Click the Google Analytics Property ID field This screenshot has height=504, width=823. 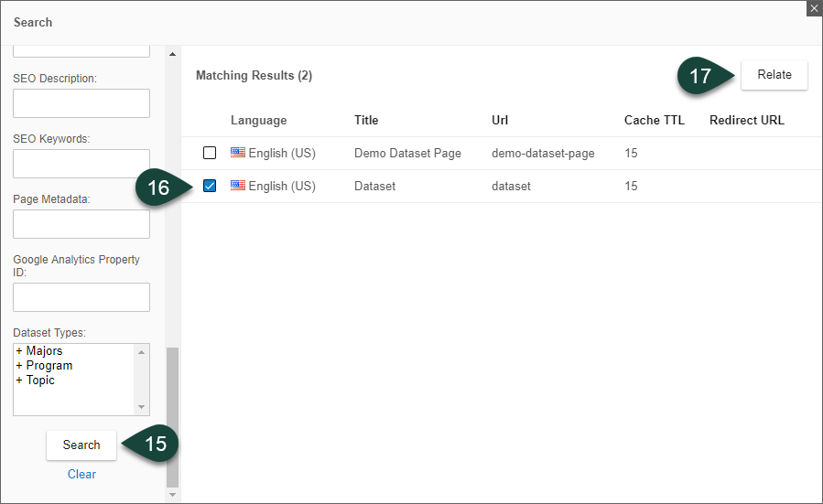pyautogui.click(x=81, y=297)
